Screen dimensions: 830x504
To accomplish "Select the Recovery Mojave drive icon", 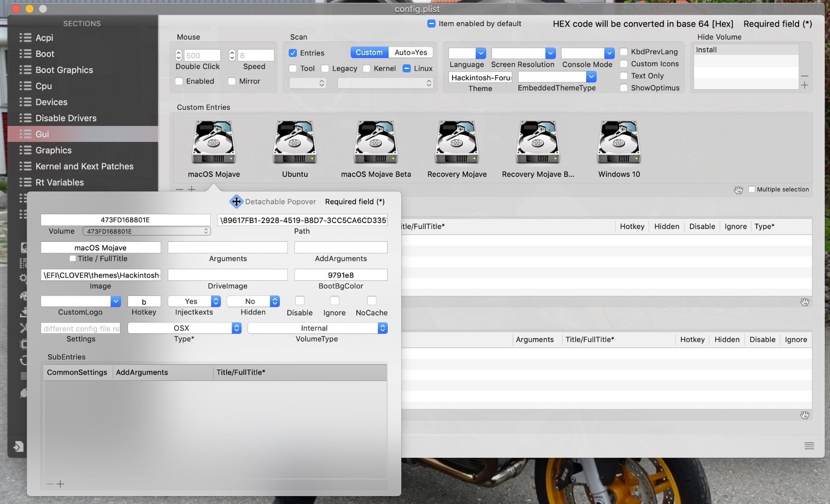I will pyautogui.click(x=457, y=142).
